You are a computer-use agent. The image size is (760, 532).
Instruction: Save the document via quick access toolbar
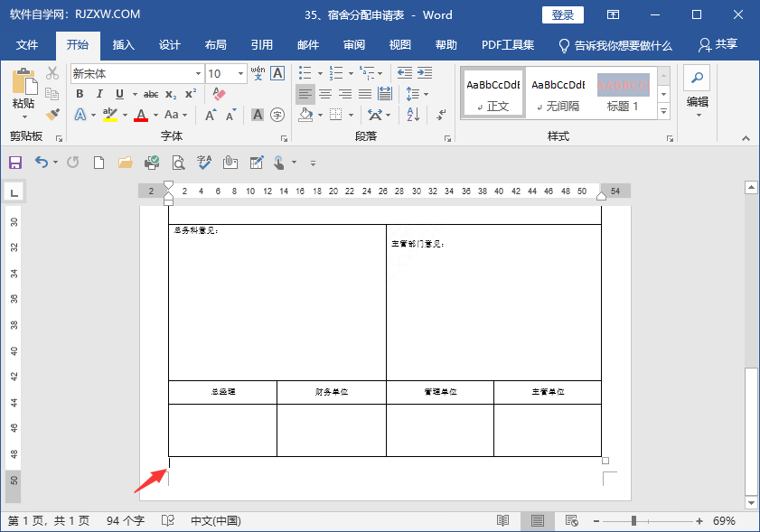pos(15,163)
